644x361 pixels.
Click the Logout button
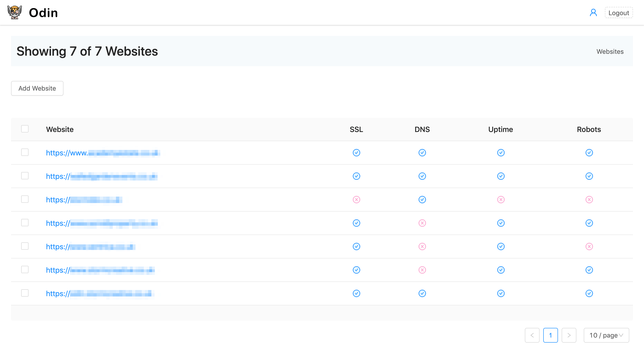click(618, 13)
